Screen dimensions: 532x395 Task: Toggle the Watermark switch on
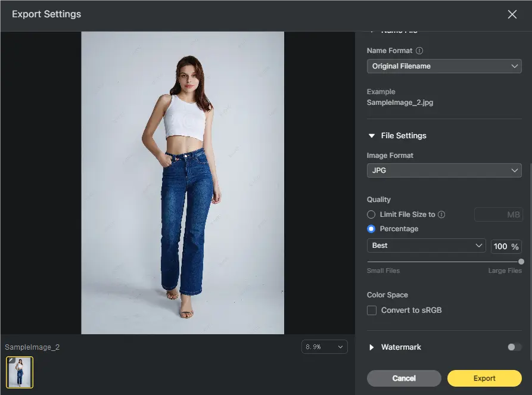(514, 347)
